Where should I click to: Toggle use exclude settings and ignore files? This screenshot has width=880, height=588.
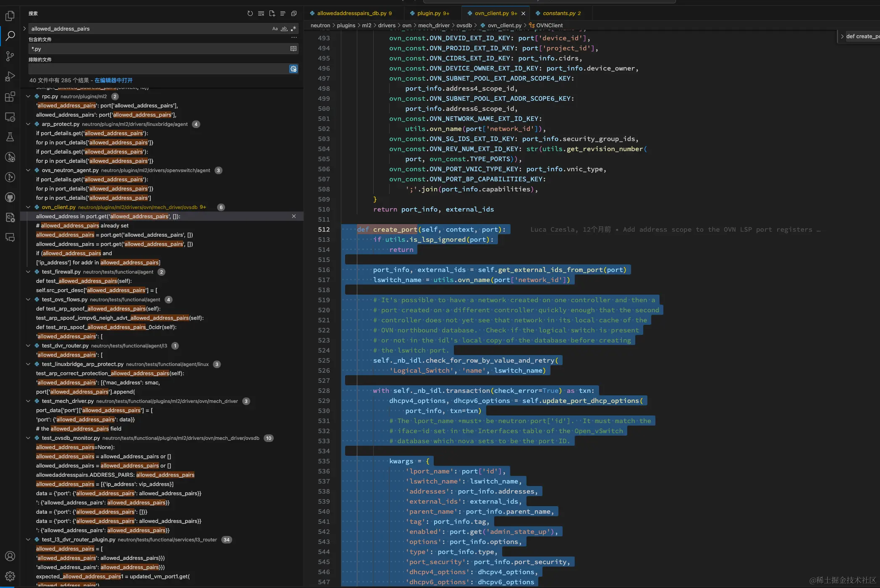click(293, 69)
